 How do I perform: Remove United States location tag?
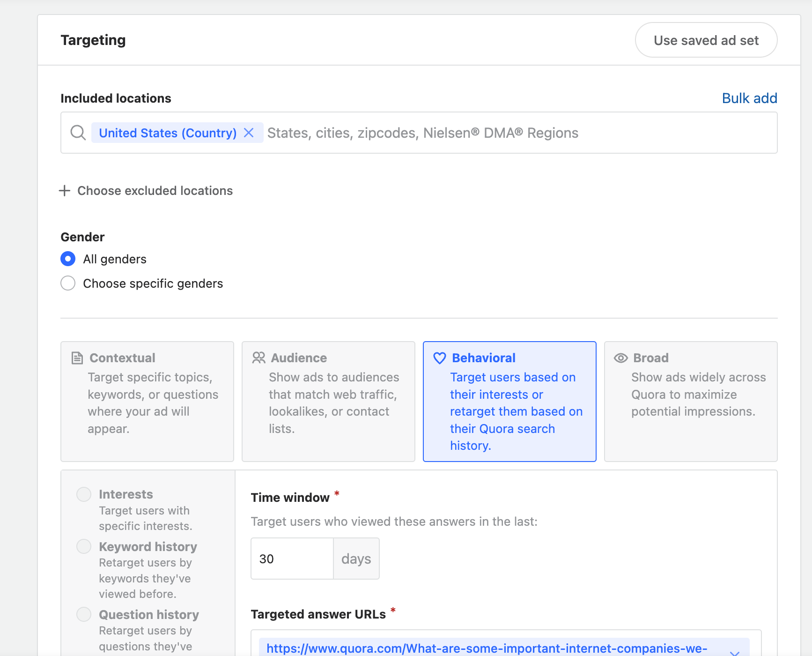tap(249, 133)
